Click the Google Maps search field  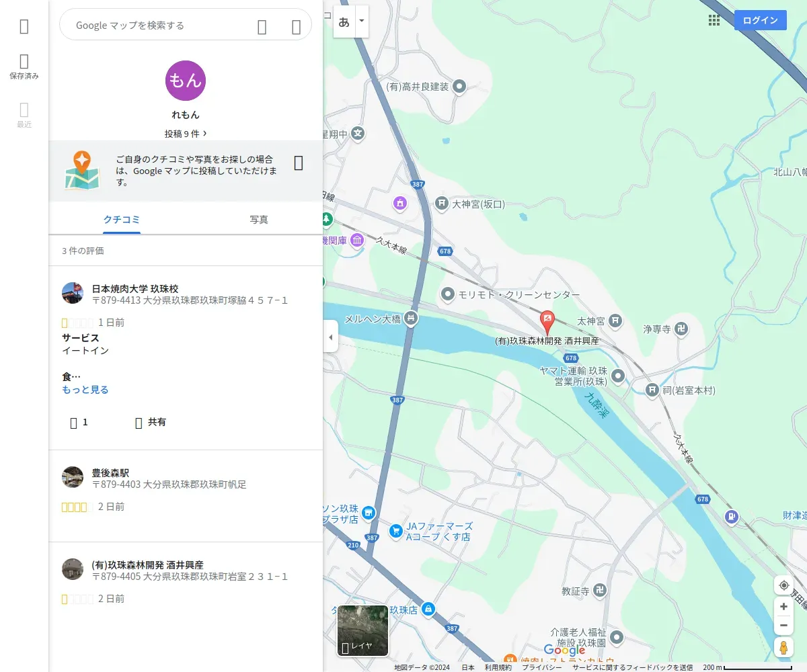click(x=161, y=25)
